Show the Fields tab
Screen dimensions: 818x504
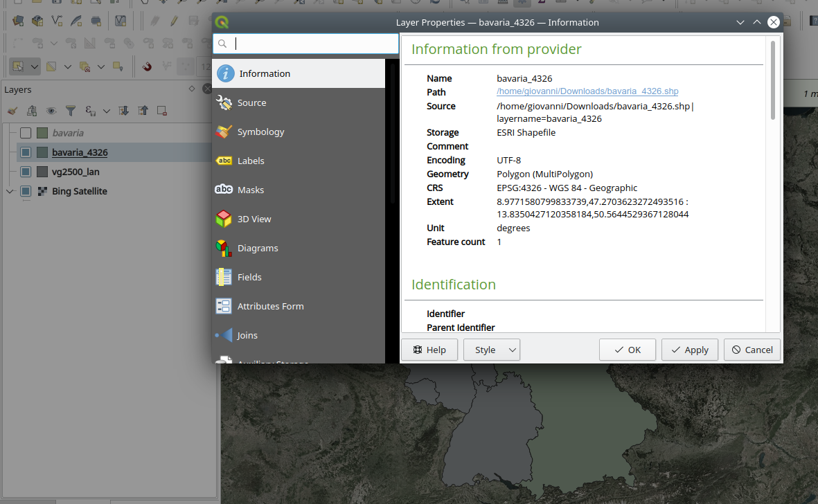click(x=299, y=278)
